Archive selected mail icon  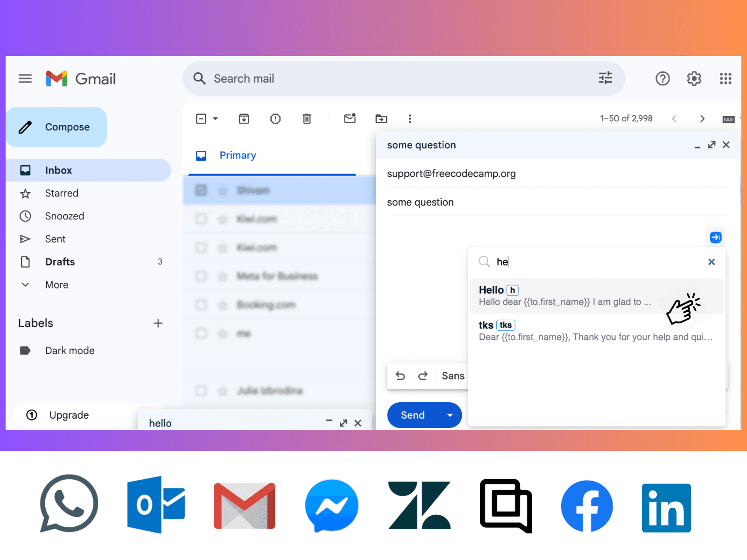pyautogui.click(x=244, y=119)
